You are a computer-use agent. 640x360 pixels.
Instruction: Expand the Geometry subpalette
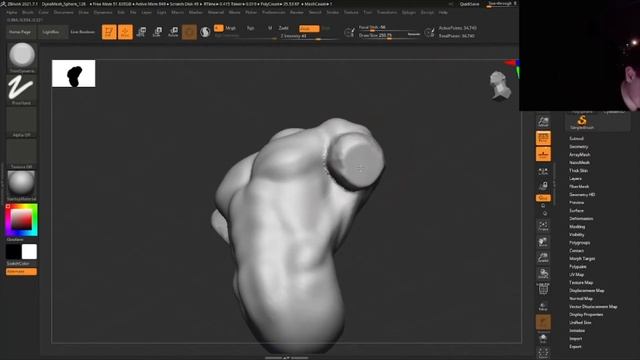click(579, 147)
